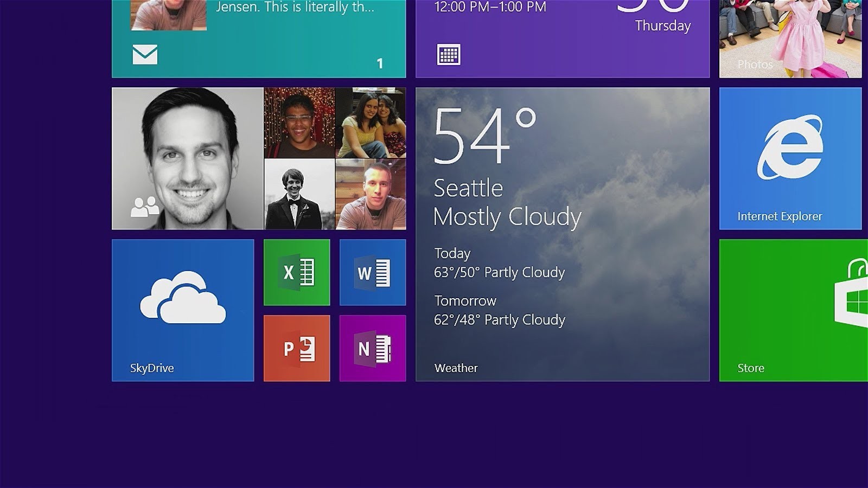
Task: Open the 12:00 PM–1:00 PM calendar appointment
Action: point(490,8)
